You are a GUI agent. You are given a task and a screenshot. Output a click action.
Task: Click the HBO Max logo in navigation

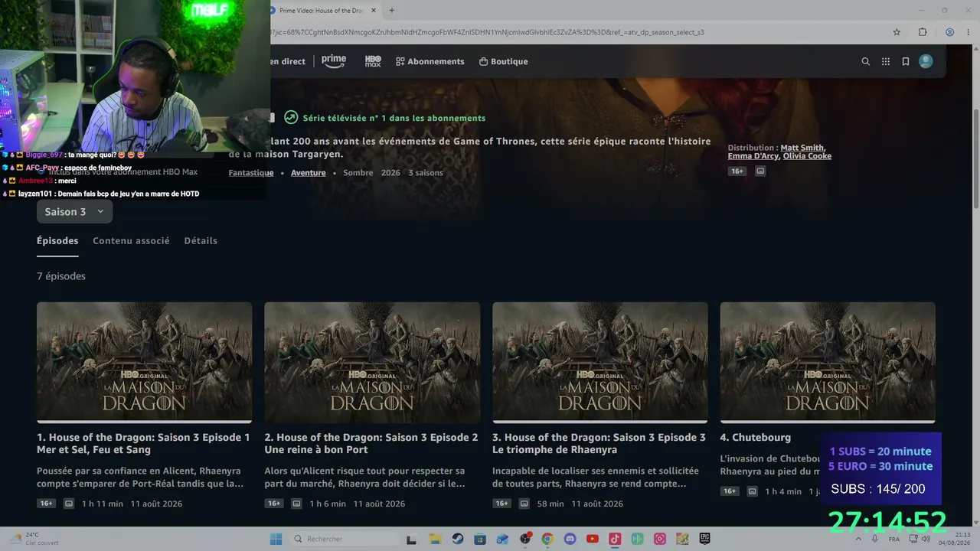click(x=373, y=61)
